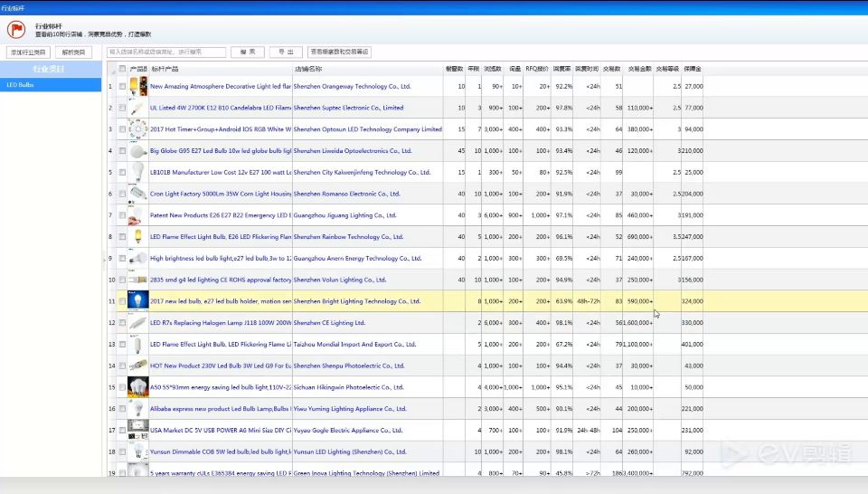Open thumbnail of LB101B Manufacturer Low Cost bulb

137,172
